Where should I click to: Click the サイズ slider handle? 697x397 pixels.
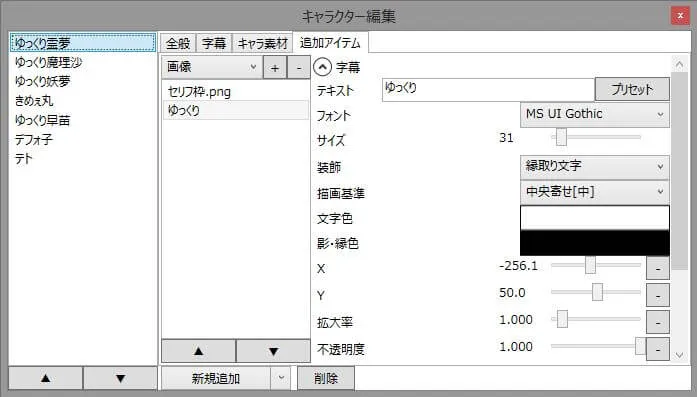(x=561, y=137)
